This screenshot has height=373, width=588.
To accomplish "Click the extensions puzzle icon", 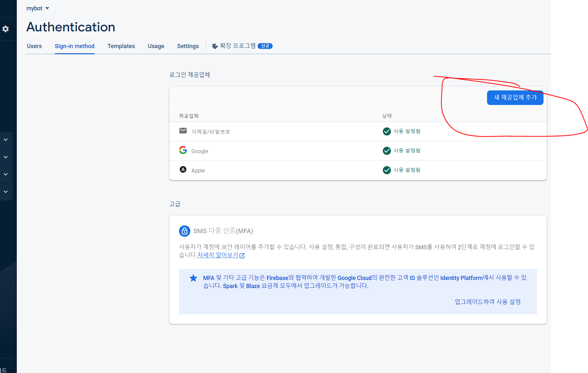I will pos(215,46).
